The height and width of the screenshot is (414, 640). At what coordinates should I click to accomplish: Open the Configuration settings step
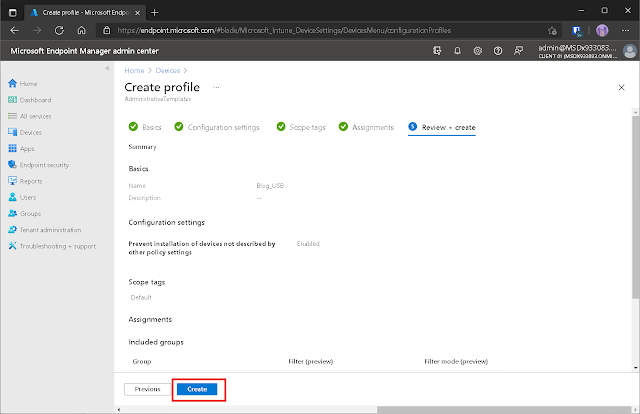point(217,127)
